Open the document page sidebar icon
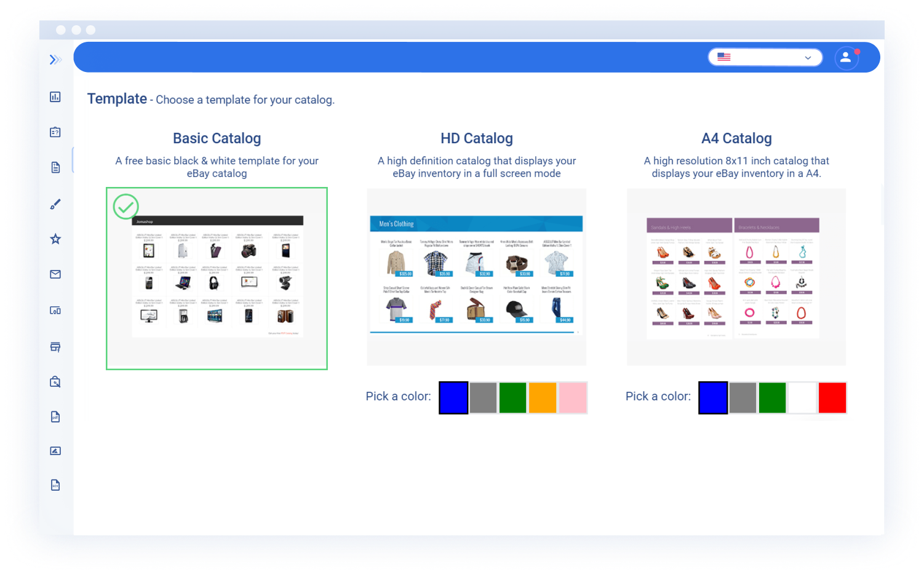Screen dimensions: 924x575 pos(55,167)
